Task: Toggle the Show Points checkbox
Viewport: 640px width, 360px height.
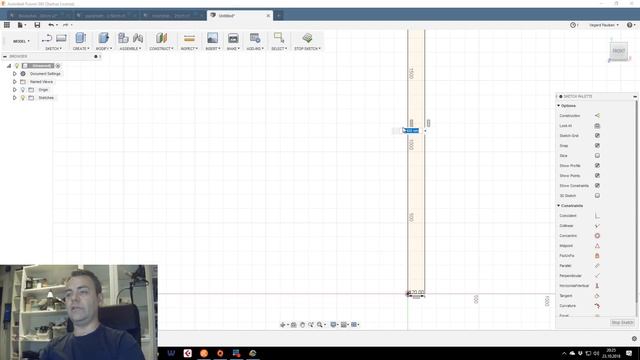Action: tap(597, 176)
